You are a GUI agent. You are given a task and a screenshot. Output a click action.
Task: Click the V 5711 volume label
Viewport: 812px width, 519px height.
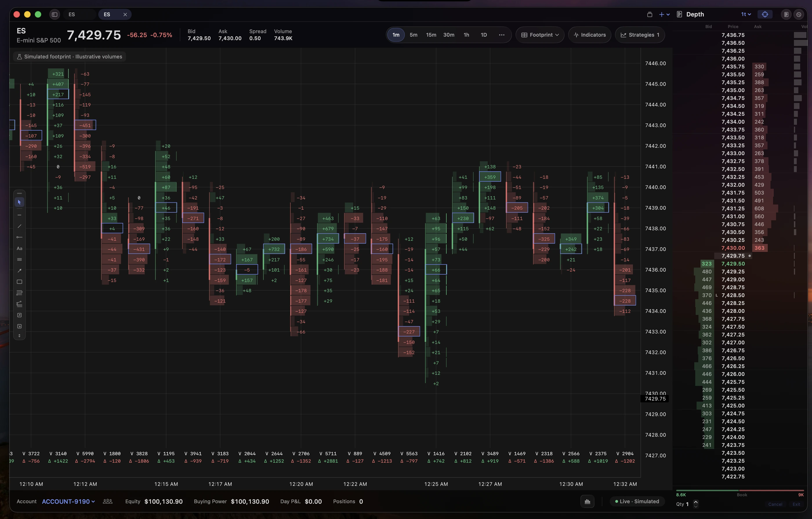(328, 453)
